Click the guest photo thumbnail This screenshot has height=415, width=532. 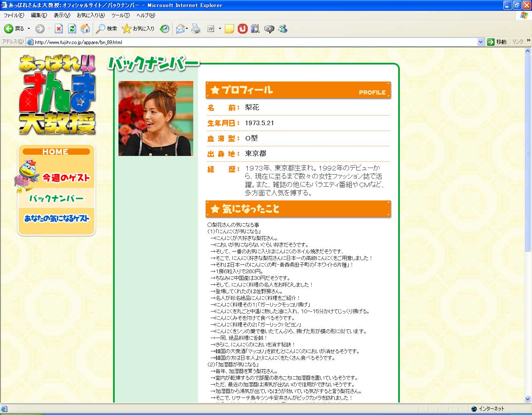(156, 119)
